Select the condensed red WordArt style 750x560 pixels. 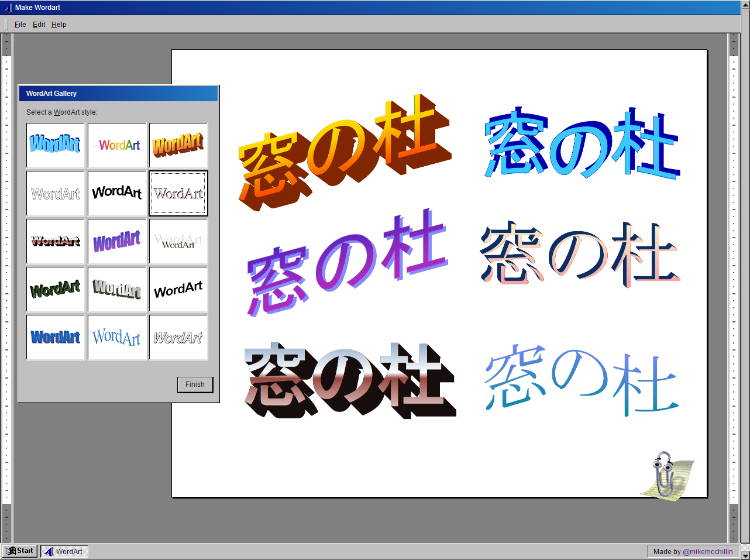(x=56, y=241)
